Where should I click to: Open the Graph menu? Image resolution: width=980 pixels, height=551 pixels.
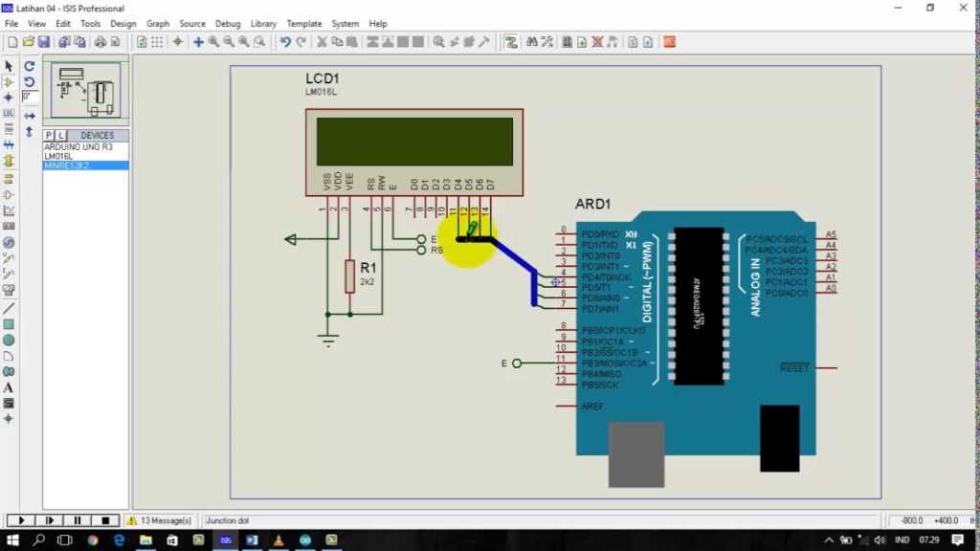[x=158, y=24]
